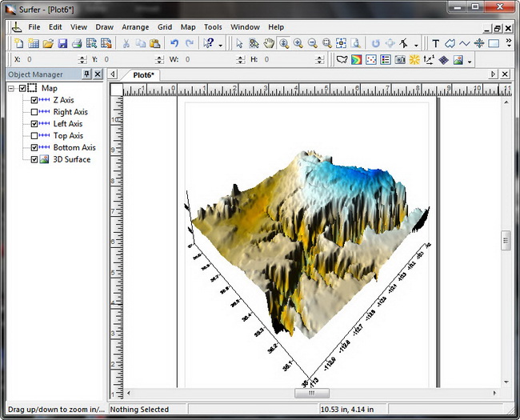Click the horizontal scrollbar thumb

(x=312, y=393)
